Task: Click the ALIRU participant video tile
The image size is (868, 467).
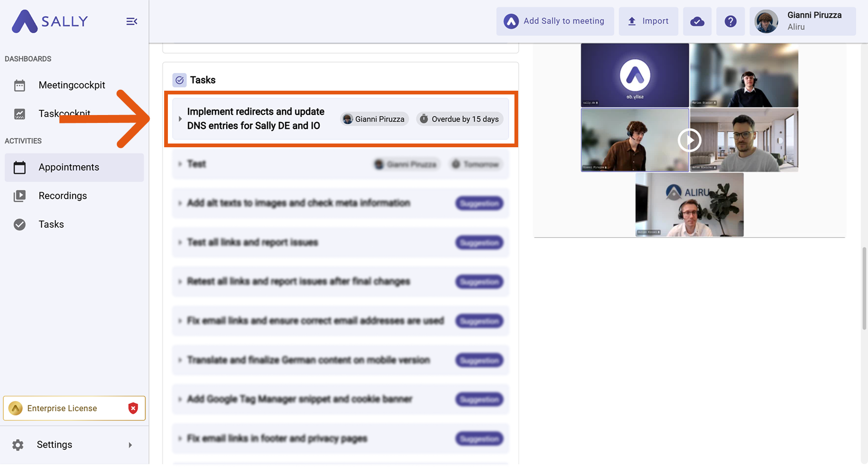Action: (689, 204)
